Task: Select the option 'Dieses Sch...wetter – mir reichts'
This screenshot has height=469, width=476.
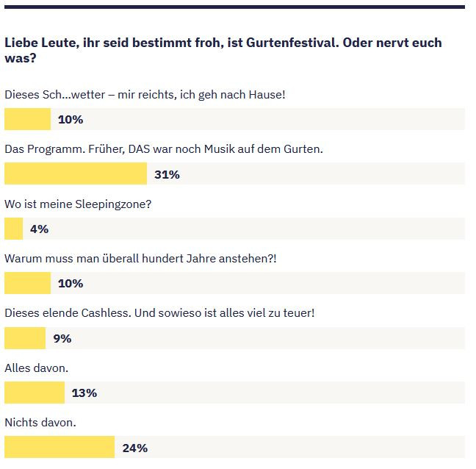Action: point(145,95)
